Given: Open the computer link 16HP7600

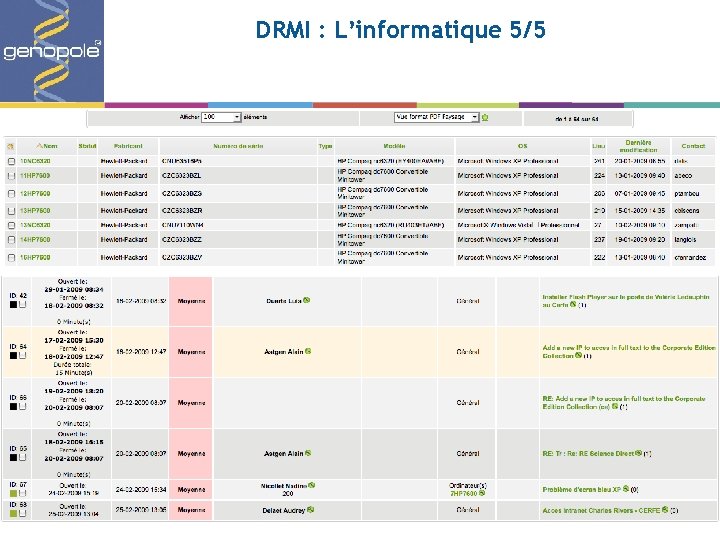Looking at the screenshot, I should pos(35,258).
